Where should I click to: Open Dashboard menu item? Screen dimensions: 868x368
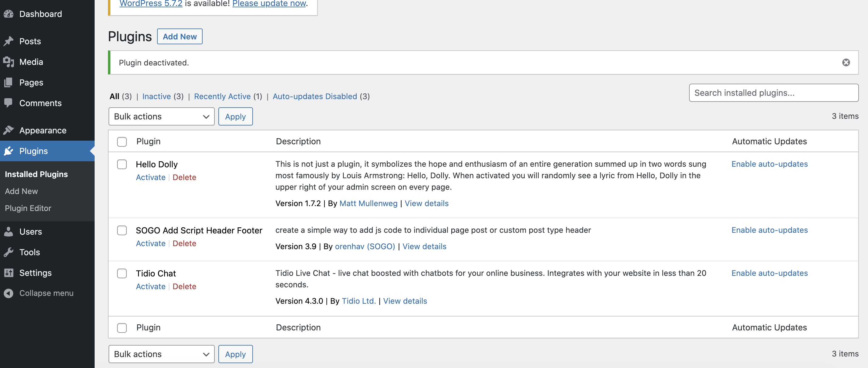click(x=47, y=14)
